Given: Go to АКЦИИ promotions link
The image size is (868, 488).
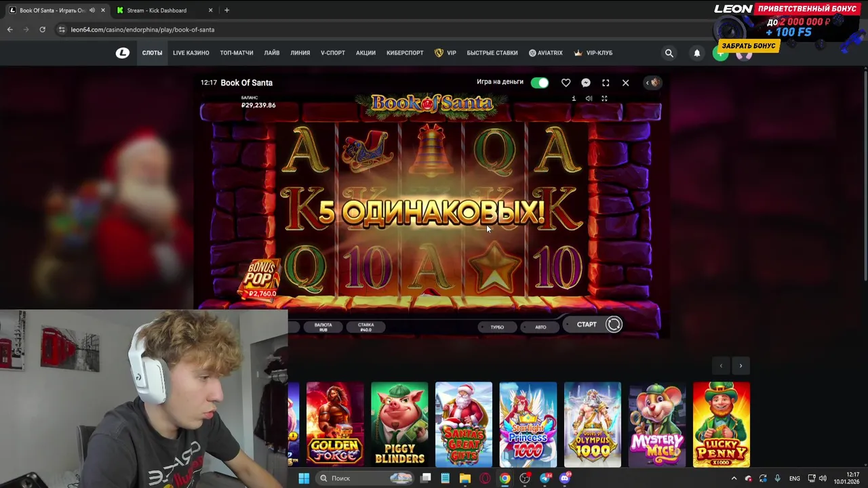Looking at the screenshot, I should (x=366, y=53).
